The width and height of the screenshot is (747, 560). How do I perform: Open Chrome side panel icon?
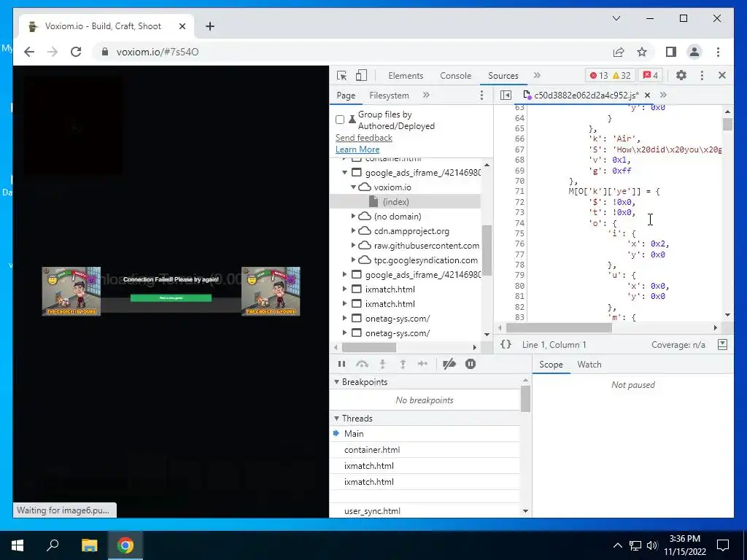(x=671, y=52)
